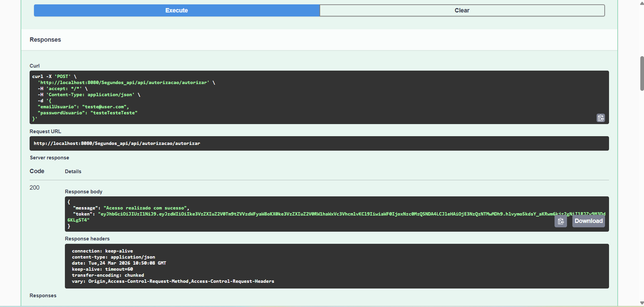Image resolution: width=644 pixels, height=307 pixels.
Task: Click the token value in response body
Action: tap(235, 214)
